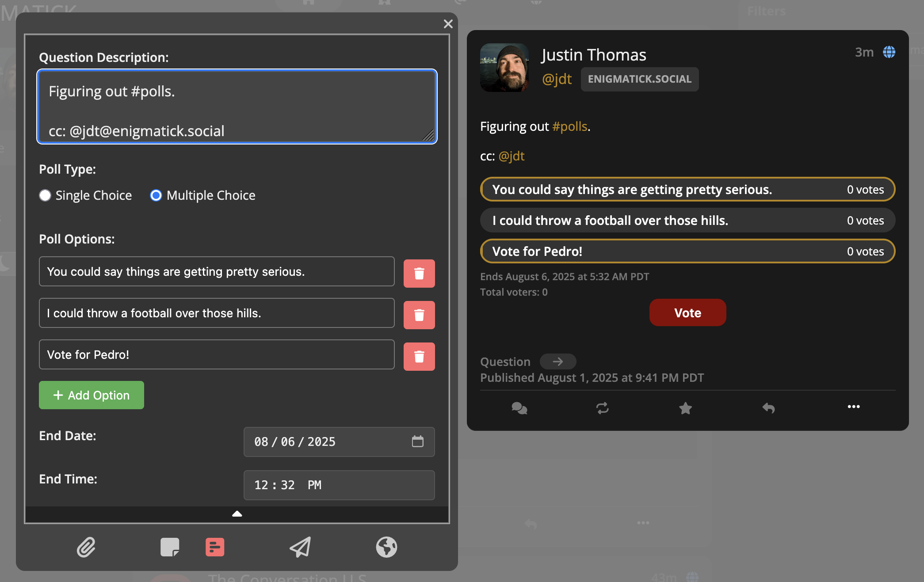Viewport: 924px width, 582px height.
Task: Click the paperclip attachment icon
Action: coord(86,547)
